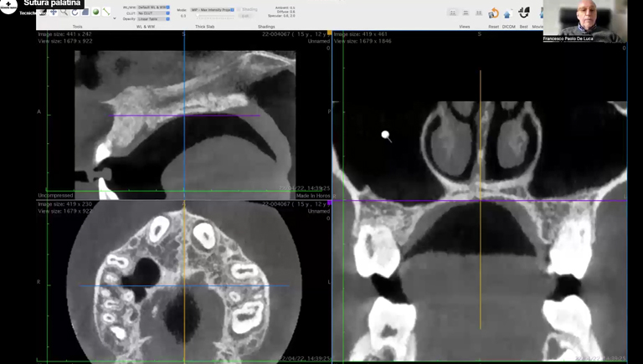
Task: Click the DICOM export icon
Action: coord(507,13)
